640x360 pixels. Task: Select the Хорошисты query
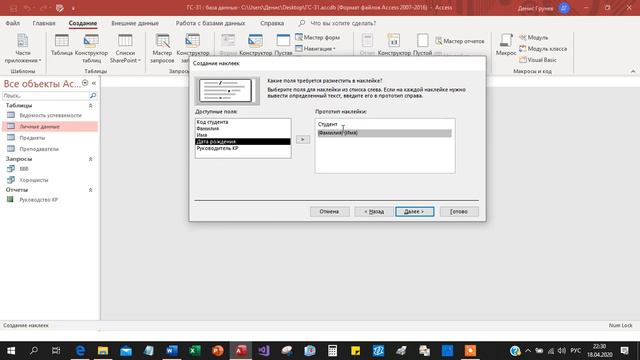pyautogui.click(x=50, y=180)
